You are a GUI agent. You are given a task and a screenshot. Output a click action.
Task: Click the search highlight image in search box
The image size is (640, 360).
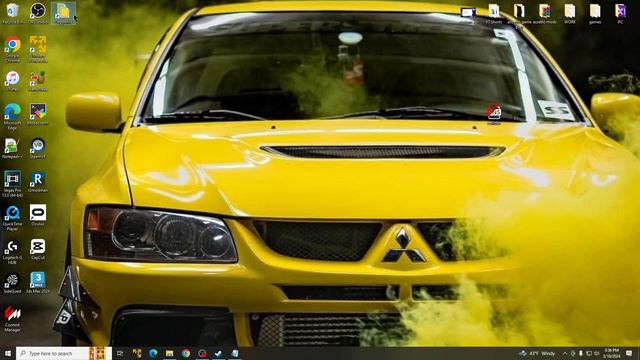[x=98, y=353]
